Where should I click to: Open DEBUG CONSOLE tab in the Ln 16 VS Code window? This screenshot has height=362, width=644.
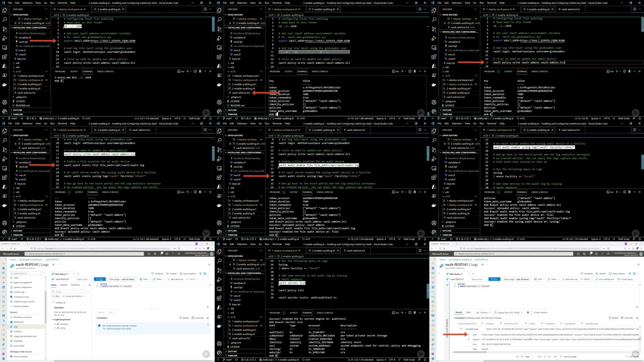[x=325, y=192]
